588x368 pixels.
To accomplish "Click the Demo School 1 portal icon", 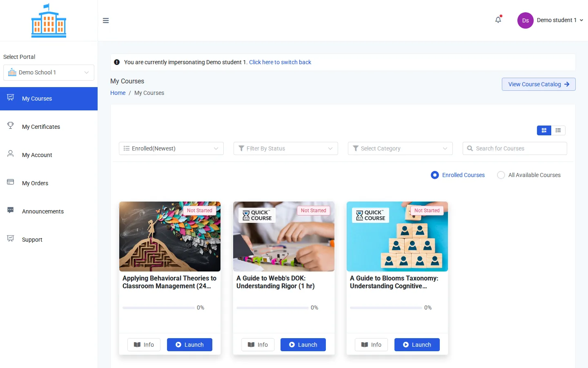I will (12, 72).
